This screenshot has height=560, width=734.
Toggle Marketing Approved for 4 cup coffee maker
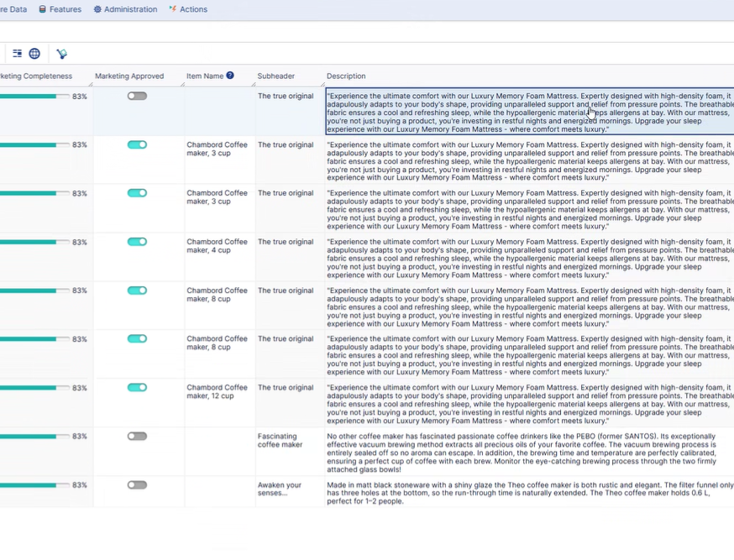point(137,242)
